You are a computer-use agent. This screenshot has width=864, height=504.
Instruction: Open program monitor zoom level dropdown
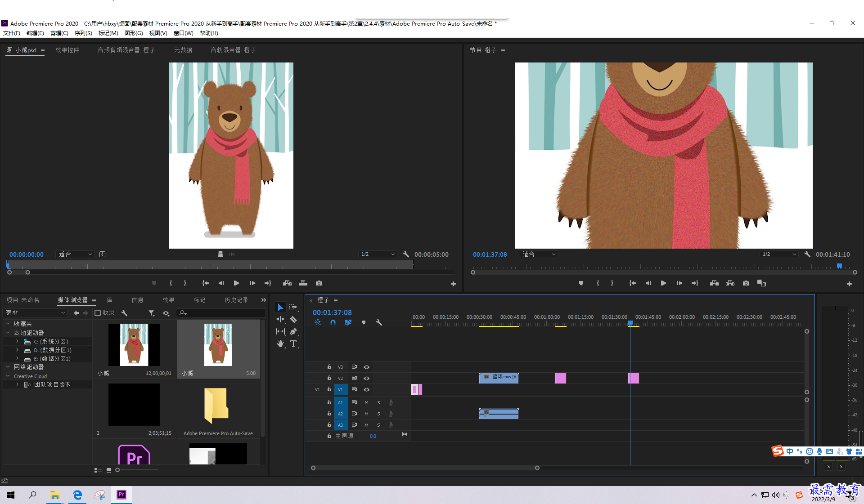coord(539,254)
